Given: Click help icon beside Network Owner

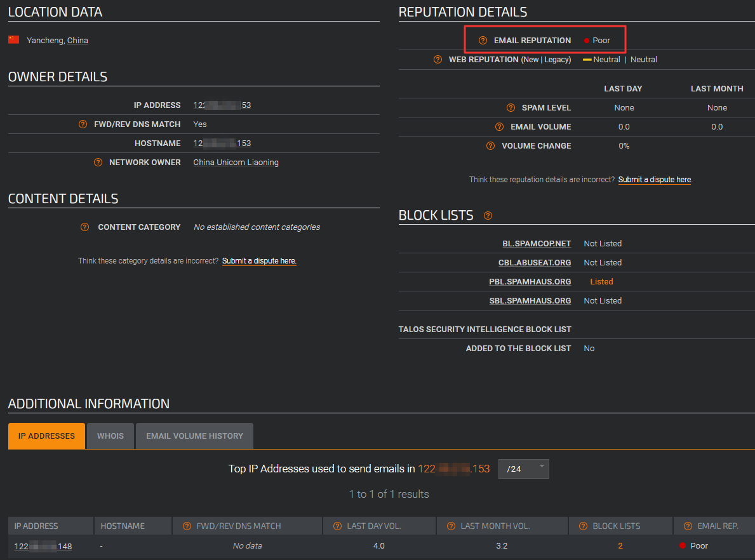Looking at the screenshot, I should (x=98, y=163).
